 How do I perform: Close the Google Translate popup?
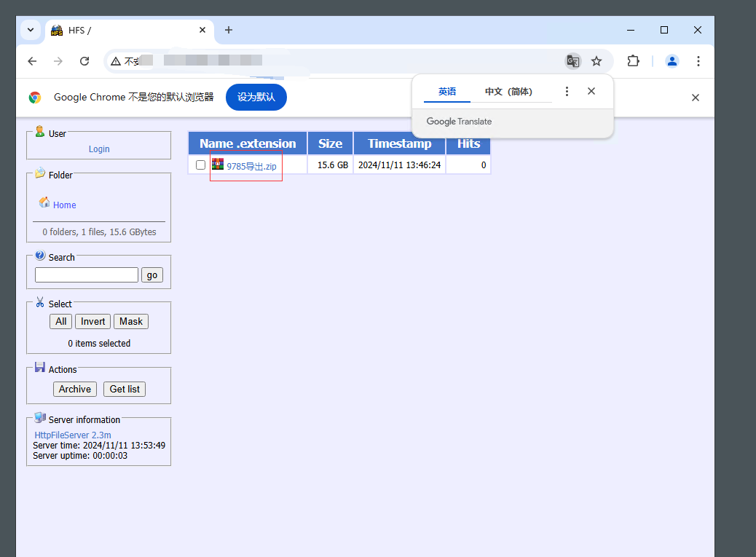coord(591,91)
